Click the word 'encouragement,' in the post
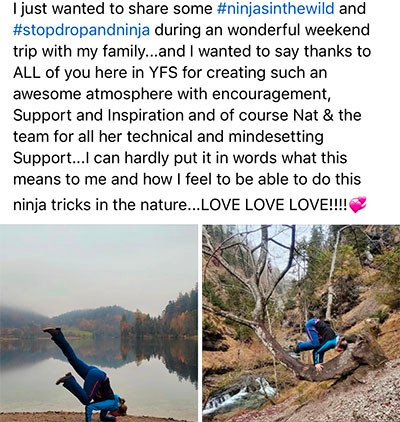This screenshot has height=422, width=400. tap(271, 95)
